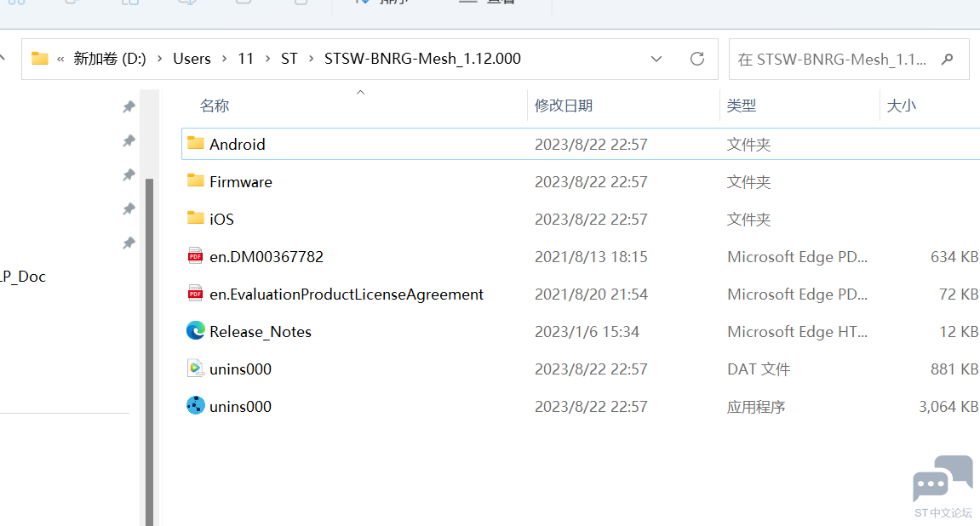This screenshot has height=526, width=980.
Task: Click the 3,064 KB size cell
Action: [x=948, y=407]
